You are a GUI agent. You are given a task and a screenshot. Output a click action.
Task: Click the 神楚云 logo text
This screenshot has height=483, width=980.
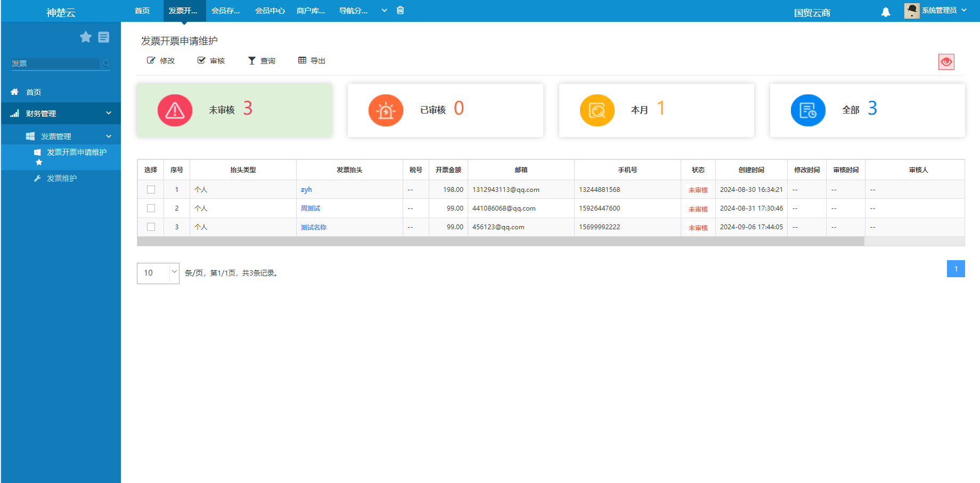[61, 12]
